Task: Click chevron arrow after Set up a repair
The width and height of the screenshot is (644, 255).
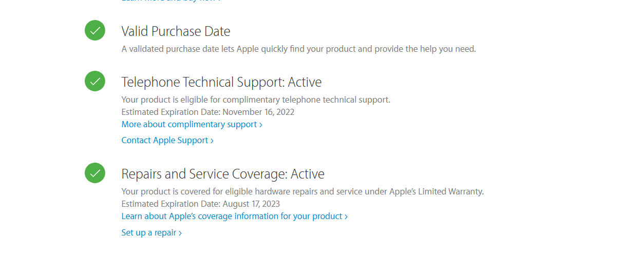Action: [180, 233]
